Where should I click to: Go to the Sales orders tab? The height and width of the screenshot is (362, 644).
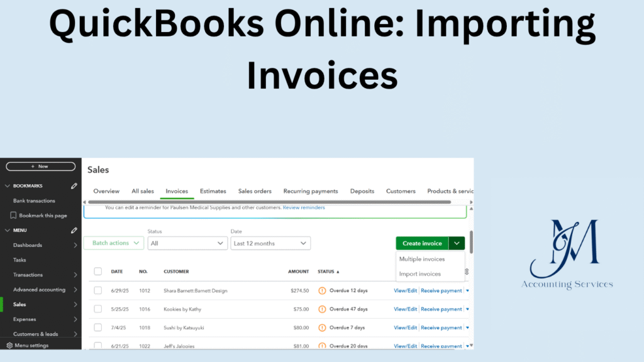pos(255,191)
